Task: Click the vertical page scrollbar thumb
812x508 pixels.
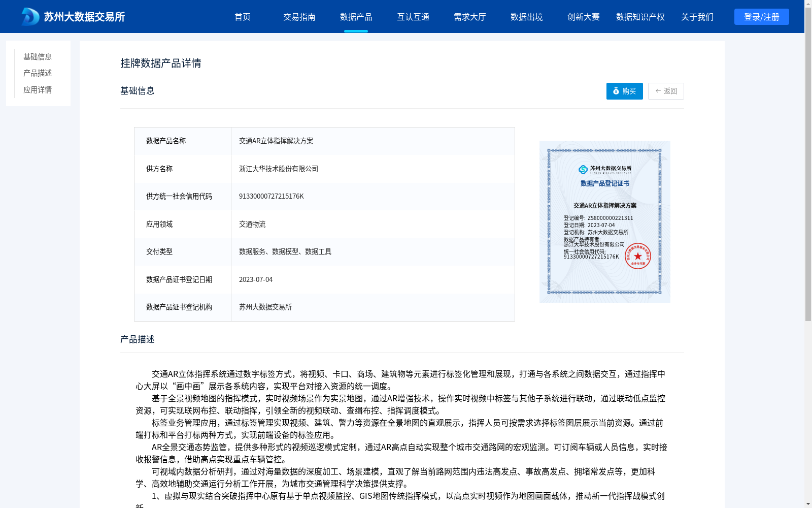Action: pos(808,164)
